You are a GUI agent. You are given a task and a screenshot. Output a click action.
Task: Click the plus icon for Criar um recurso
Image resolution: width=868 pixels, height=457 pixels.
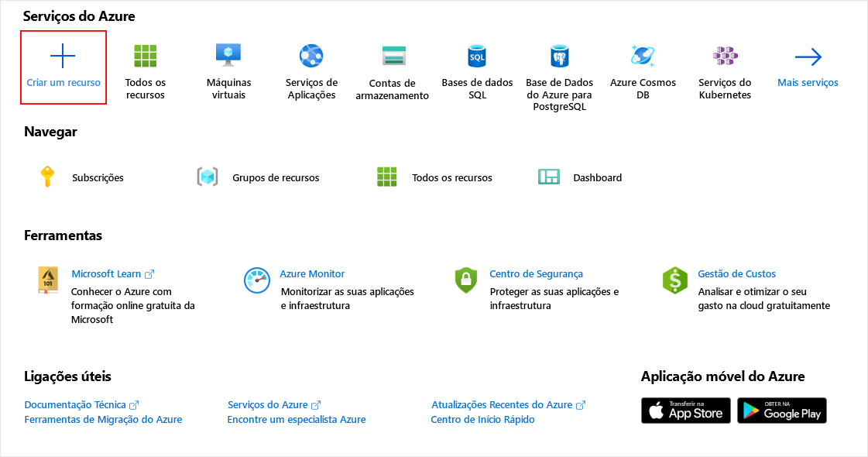63,56
